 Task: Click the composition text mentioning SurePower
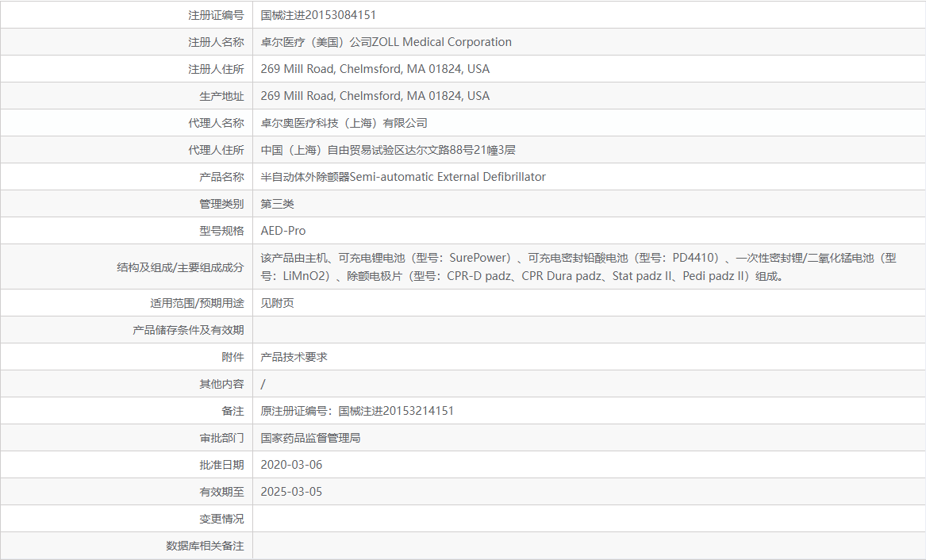point(578,267)
